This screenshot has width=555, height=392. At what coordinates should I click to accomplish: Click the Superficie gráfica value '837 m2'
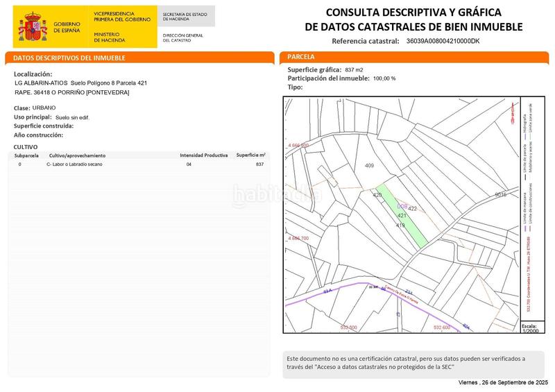[354, 70]
